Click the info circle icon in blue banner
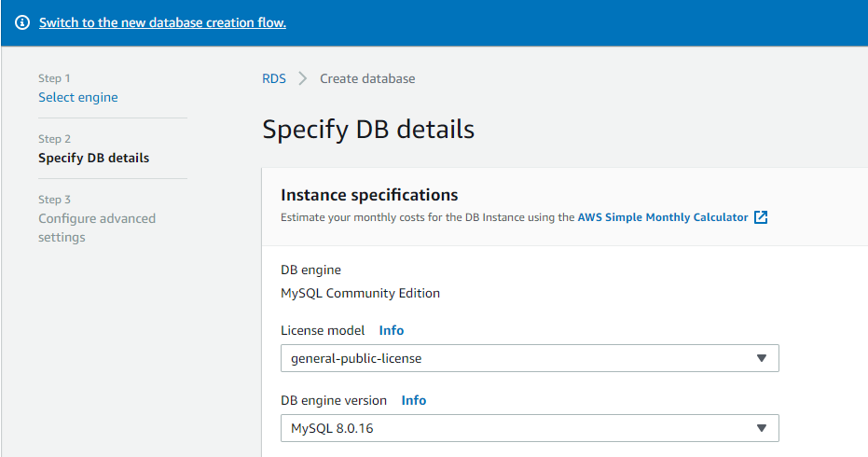The height and width of the screenshot is (457, 868). pos(22,22)
